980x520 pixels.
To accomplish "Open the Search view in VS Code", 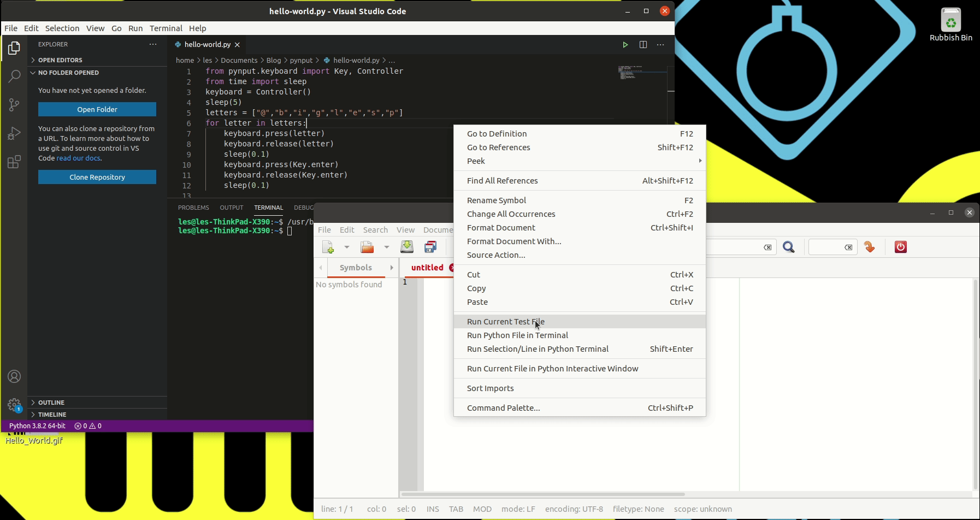I will [x=14, y=76].
